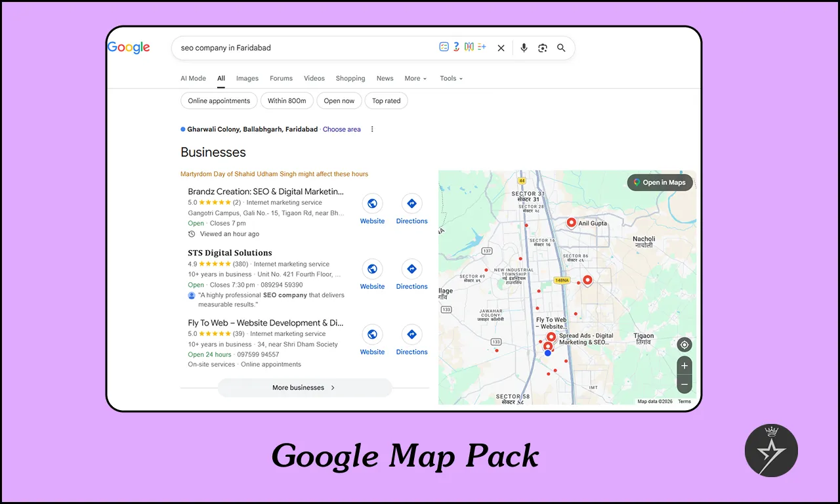Image resolution: width=840 pixels, height=504 pixels.
Task: Click the checklist extension icon in search bar
Action: click(x=444, y=47)
